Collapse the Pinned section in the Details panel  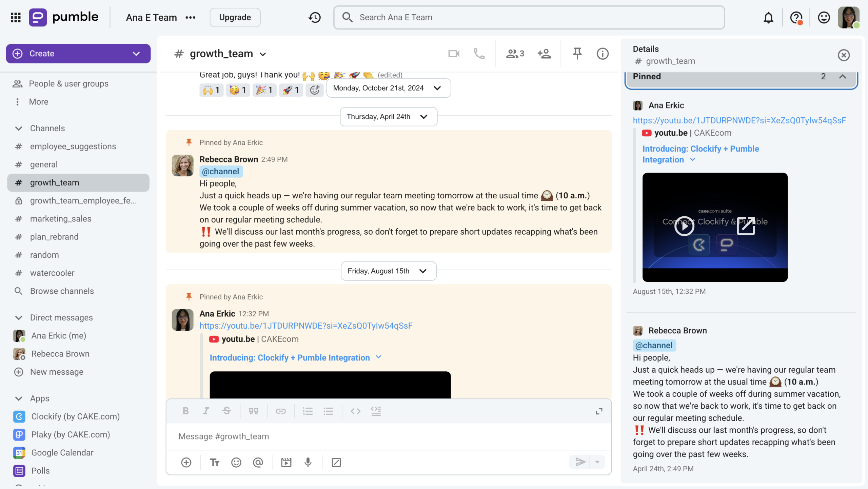[x=842, y=77]
